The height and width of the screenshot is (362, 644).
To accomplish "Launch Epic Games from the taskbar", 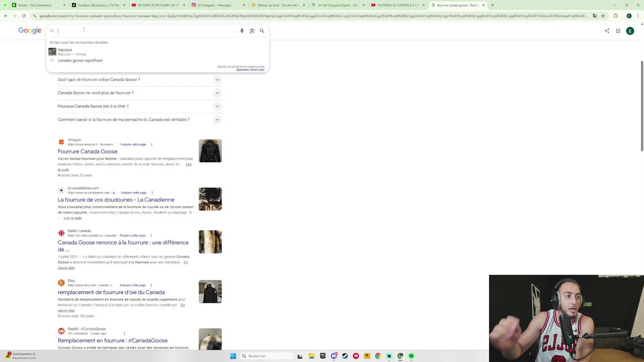I will pyautogui.click(x=323, y=356).
